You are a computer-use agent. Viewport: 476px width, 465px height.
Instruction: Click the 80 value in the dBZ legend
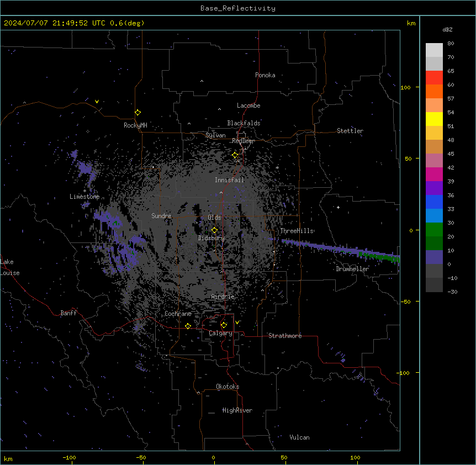(451, 44)
